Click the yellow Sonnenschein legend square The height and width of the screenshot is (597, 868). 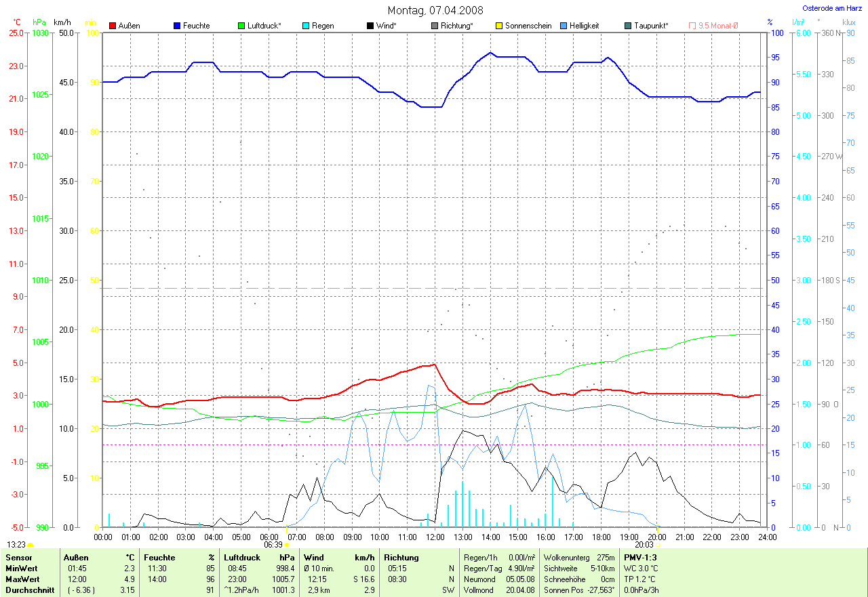(x=500, y=26)
